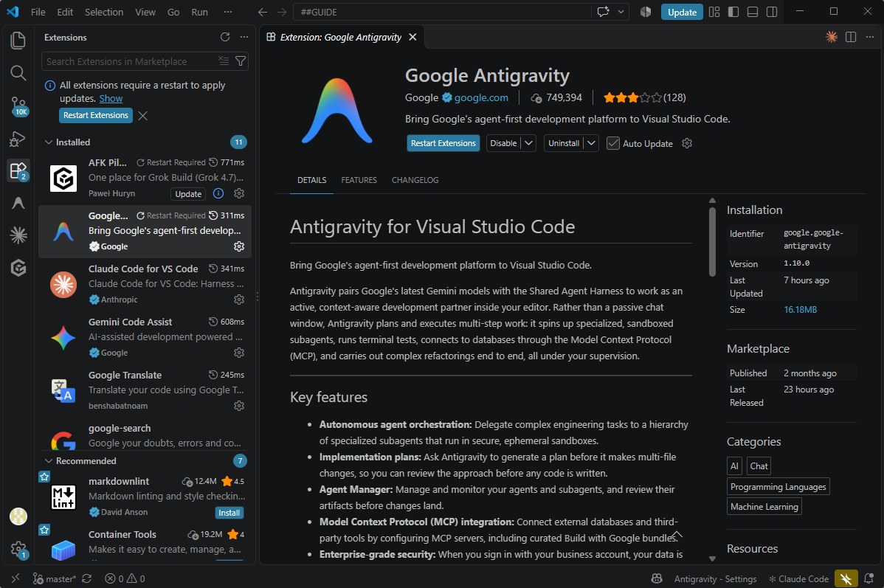The image size is (884, 588).
Task: Click the star rating for Google Antigravity
Action: (632, 97)
